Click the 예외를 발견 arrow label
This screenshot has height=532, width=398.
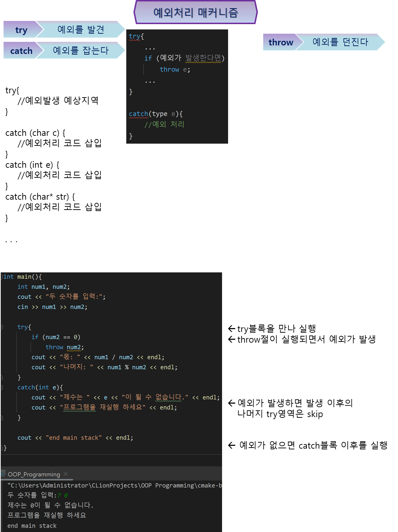pos(81,29)
